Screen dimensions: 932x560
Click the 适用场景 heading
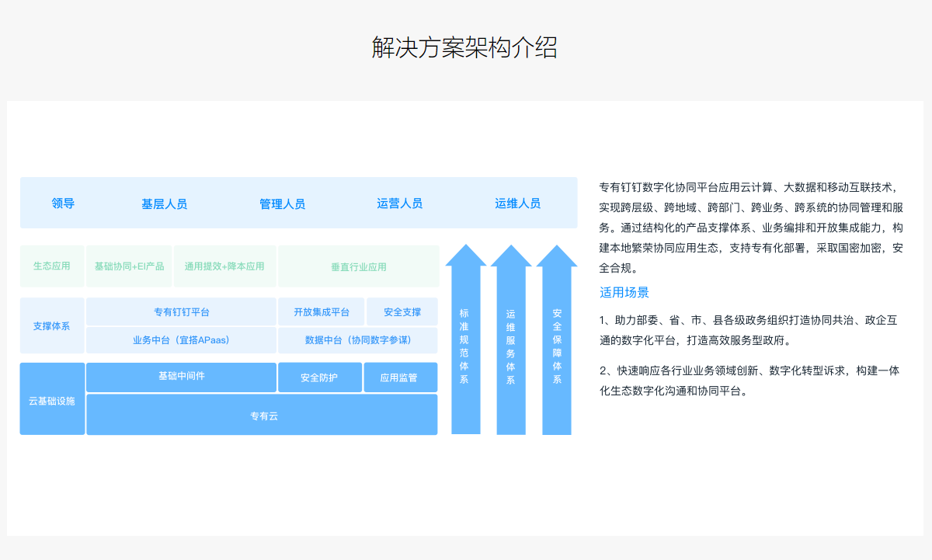[x=624, y=293]
